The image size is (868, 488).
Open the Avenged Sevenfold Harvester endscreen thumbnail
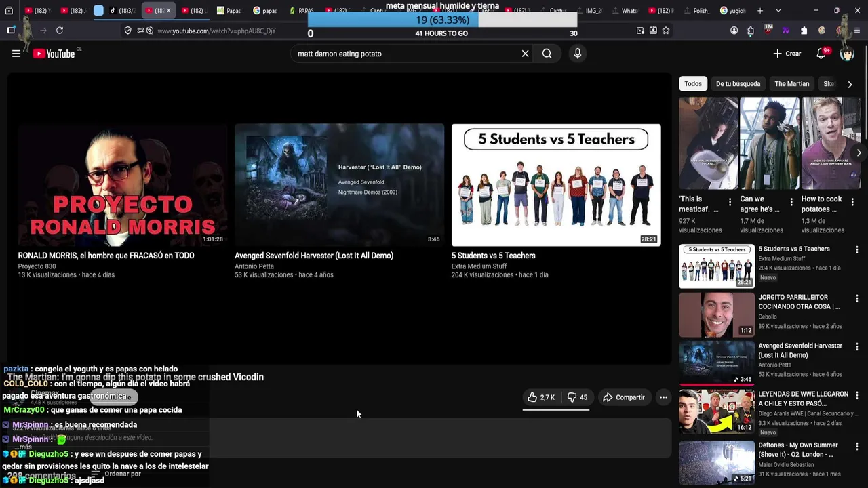339,184
